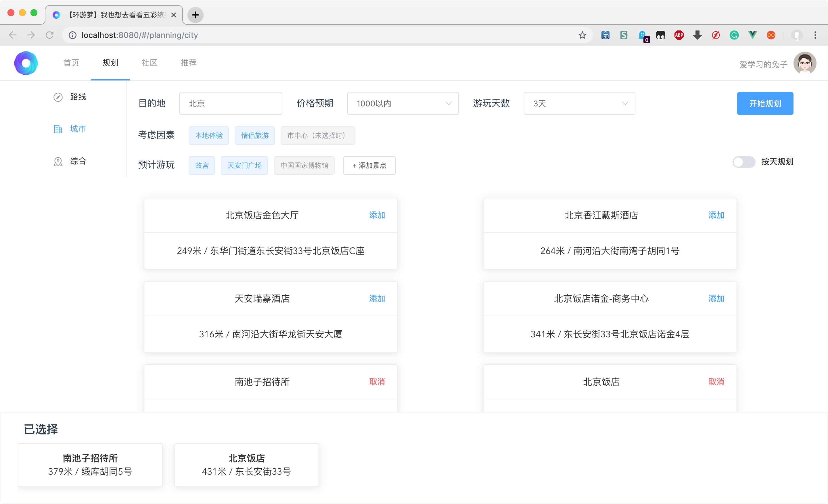Click the compass icon beside 路线
Screen dimensions: 828x504
coord(58,97)
